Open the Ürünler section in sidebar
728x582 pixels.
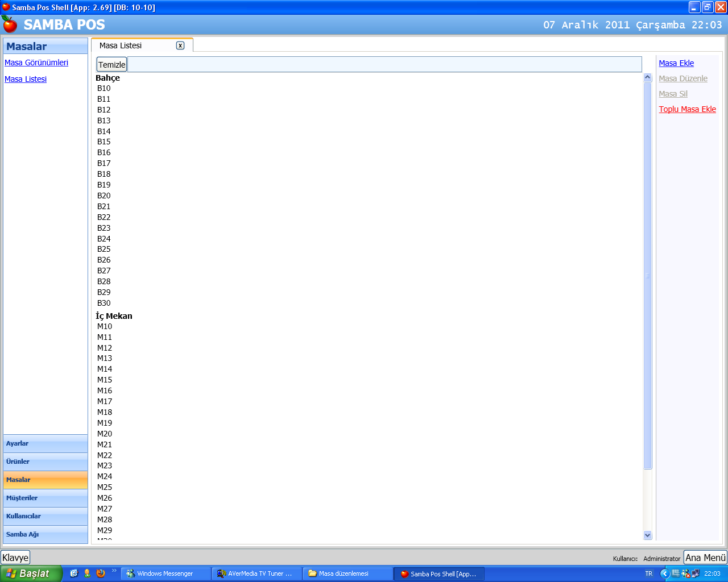(x=45, y=462)
